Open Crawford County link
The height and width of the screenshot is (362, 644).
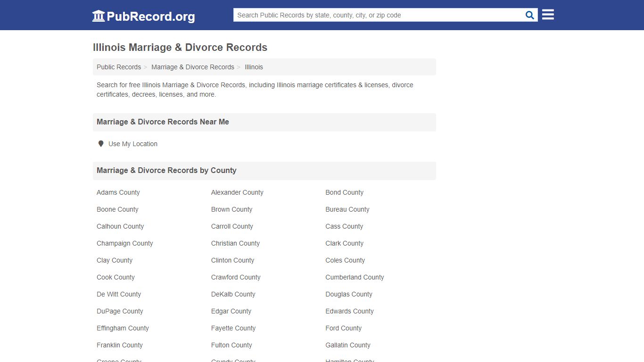pyautogui.click(x=236, y=277)
